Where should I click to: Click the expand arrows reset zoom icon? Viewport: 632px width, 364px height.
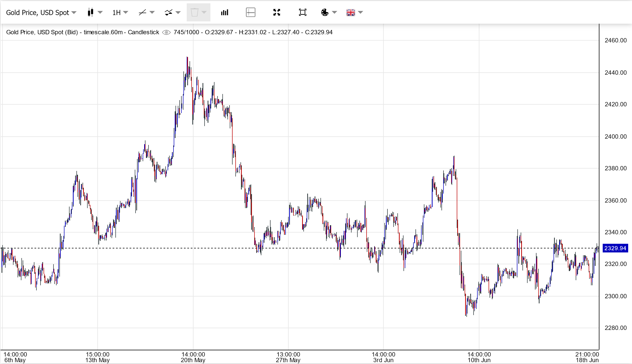pos(277,12)
